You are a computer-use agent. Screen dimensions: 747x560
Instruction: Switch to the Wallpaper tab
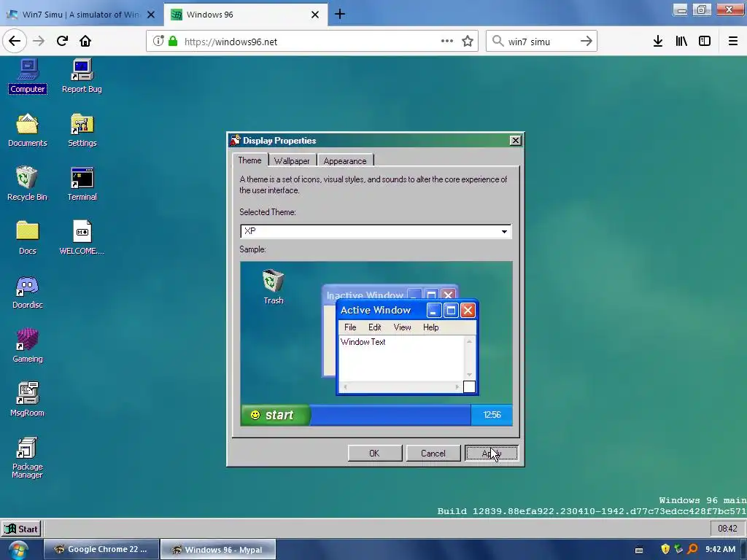(292, 161)
